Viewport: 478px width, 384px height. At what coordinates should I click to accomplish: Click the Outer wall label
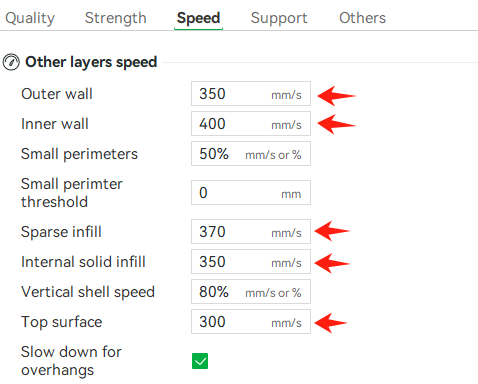tap(57, 94)
